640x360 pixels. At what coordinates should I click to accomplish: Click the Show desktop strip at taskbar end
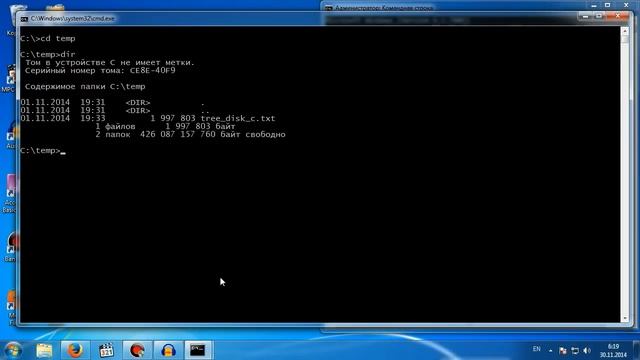636,350
